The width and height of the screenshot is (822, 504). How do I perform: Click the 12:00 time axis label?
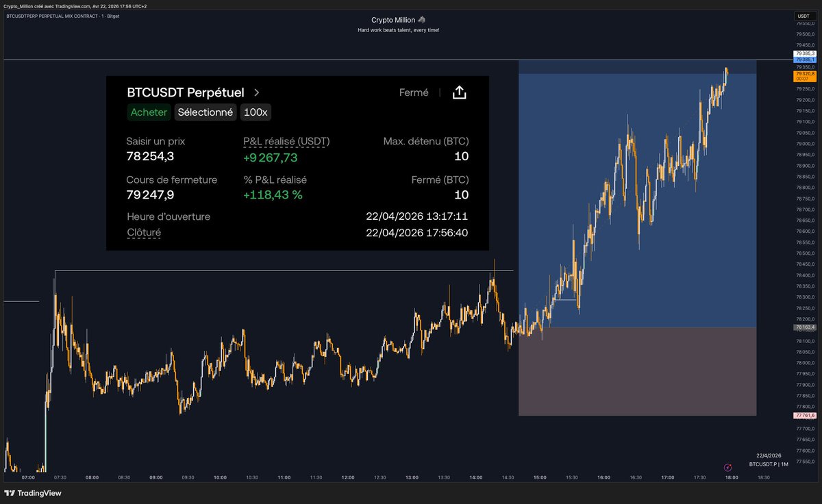point(348,478)
